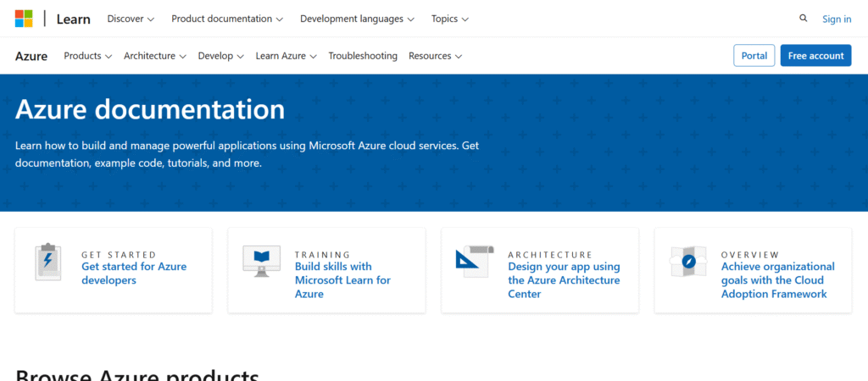Open the Cloud Adoption Framework link
The width and height of the screenshot is (868, 381).
point(777,280)
